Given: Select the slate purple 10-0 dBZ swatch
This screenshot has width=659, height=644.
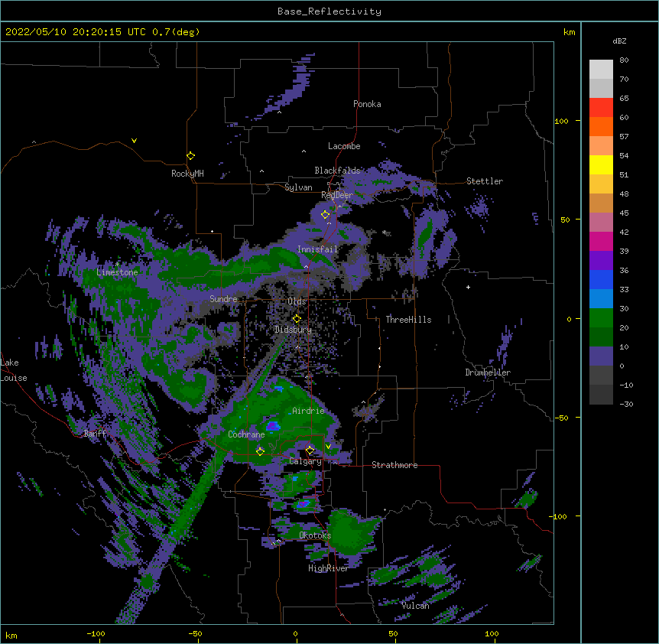Looking at the screenshot, I should [601, 356].
